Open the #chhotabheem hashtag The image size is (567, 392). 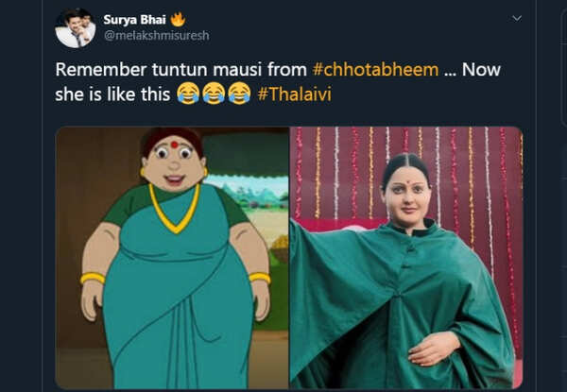375,69
